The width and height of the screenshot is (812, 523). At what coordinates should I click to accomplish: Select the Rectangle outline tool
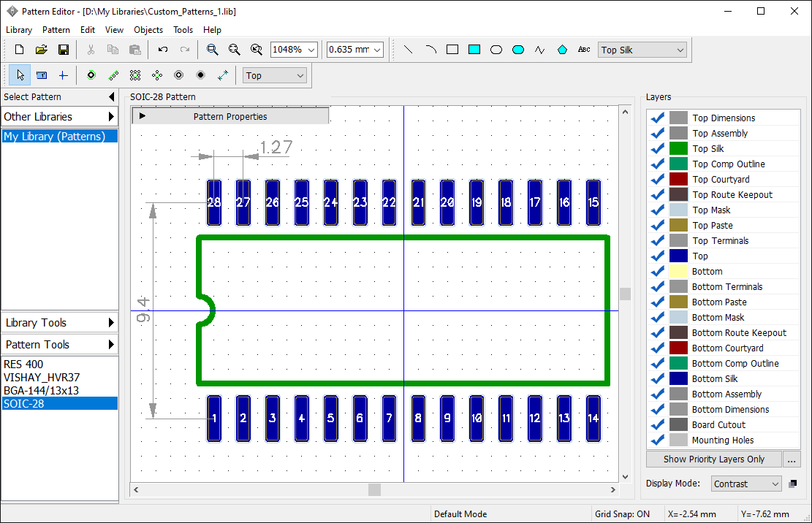tap(452, 50)
